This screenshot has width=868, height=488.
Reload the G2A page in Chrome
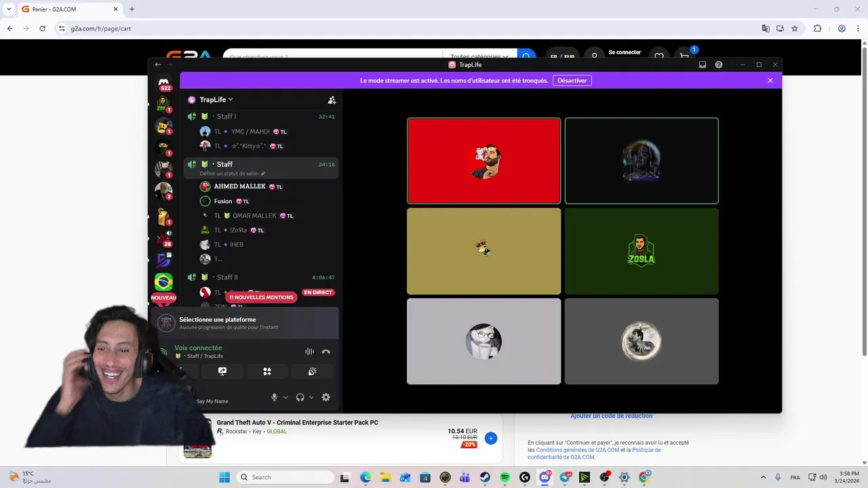coord(42,28)
